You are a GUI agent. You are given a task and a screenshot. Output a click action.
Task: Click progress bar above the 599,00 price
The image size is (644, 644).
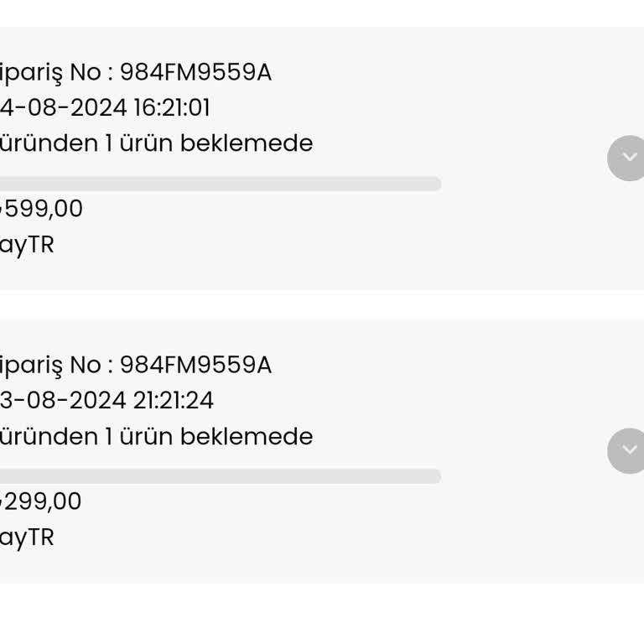pos(220,184)
